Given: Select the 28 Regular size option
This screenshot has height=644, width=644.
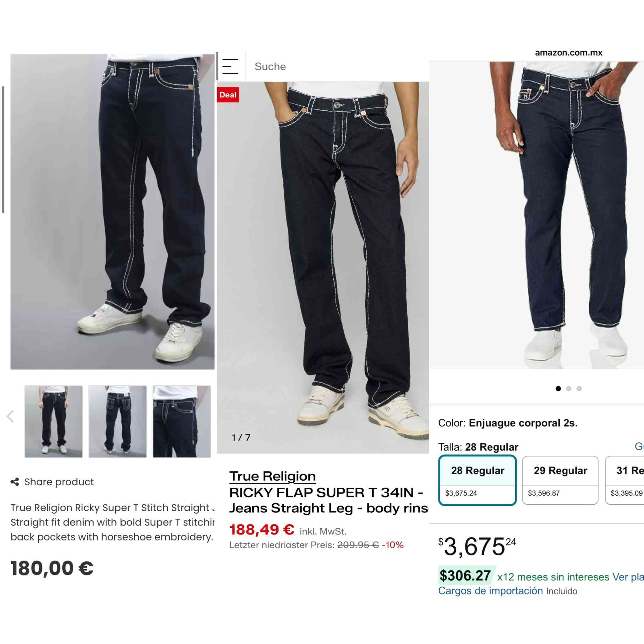Looking at the screenshot, I should pyautogui.click(x=477, y=480).
